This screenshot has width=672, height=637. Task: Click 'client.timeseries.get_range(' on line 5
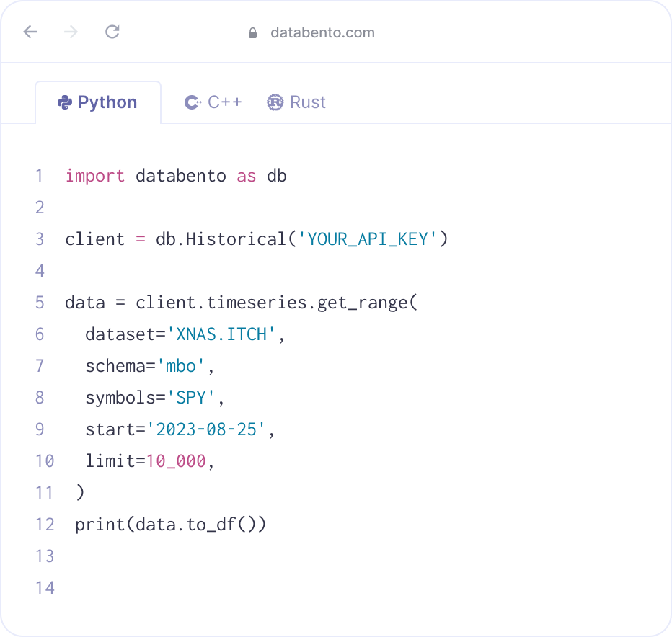(x=276, y=303)
